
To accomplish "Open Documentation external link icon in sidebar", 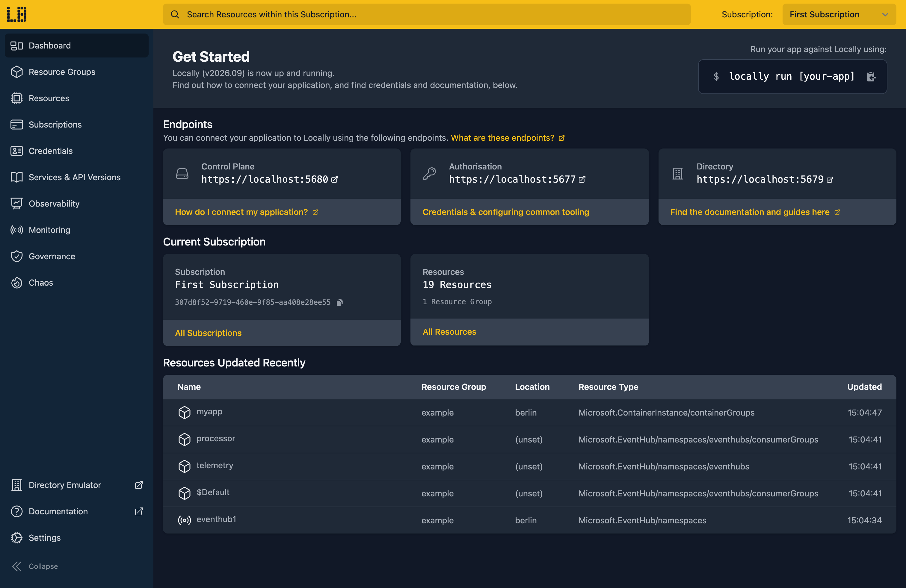I will click(x=139, y=511).
